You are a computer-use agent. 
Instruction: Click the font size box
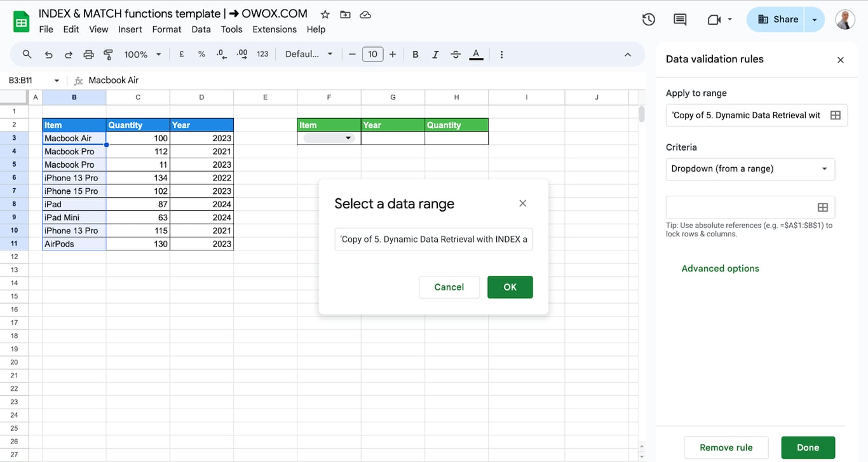coord(372,55)
